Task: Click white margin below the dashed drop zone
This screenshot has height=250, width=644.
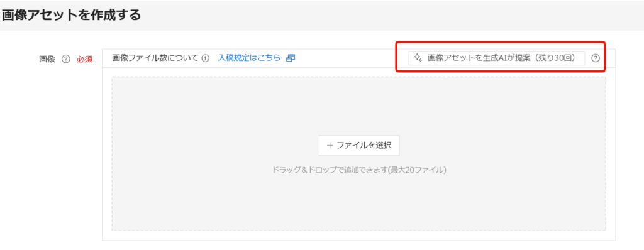Action: click(x=358, y=236)
